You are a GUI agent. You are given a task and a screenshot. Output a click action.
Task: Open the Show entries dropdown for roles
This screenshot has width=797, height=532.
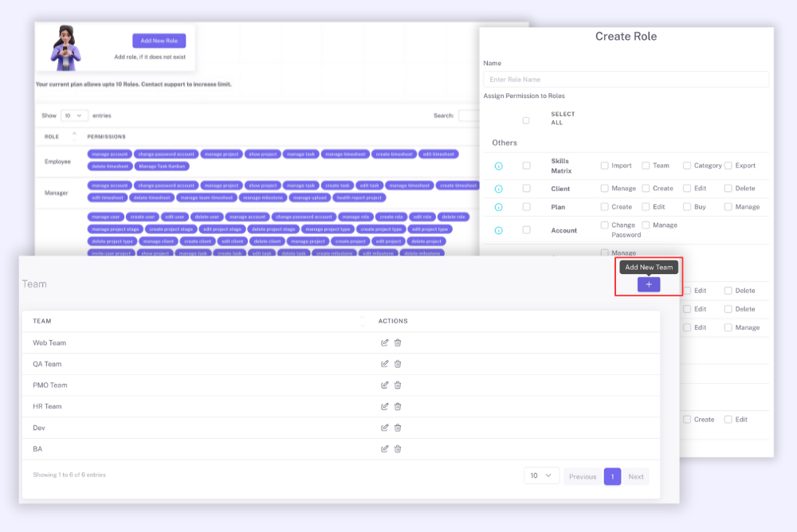pyautogui.click(x=73, y=115)
